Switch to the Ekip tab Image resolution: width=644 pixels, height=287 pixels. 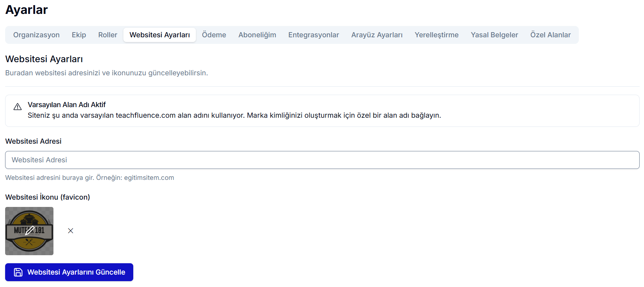click(79, 35)
